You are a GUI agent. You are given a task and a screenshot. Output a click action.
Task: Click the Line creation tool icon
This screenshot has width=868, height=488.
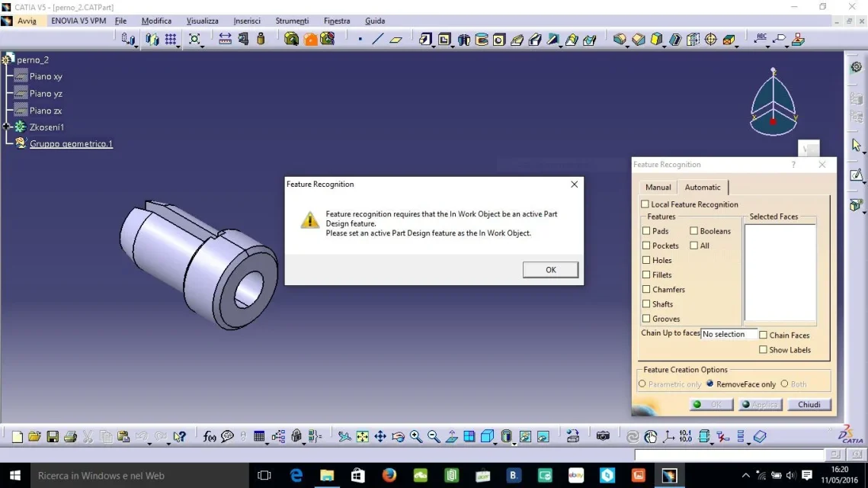pyautogui.click(x=377, y=40)
